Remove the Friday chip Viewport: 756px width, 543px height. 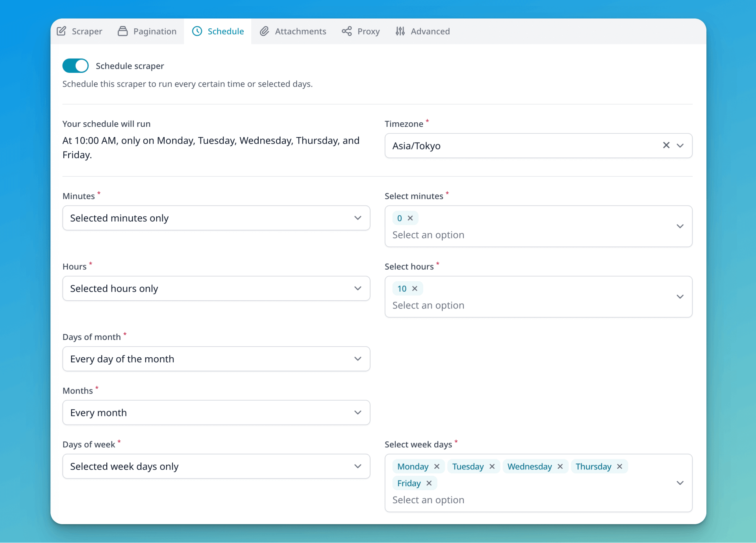click(x=429, y=483)
